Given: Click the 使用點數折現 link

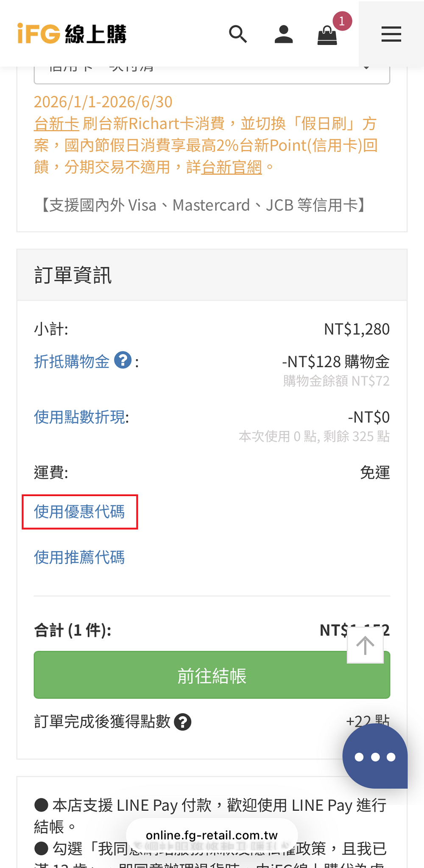Looking at the screenshot, I should pyautogui.click(x=80, y=417).
